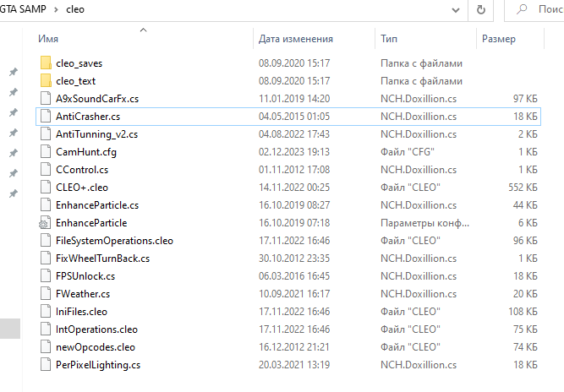564x392 pixels.
Task: Navigate to GTA SAMP in breadcrumb
Action: pyautogui.click(x=21, y=10)
